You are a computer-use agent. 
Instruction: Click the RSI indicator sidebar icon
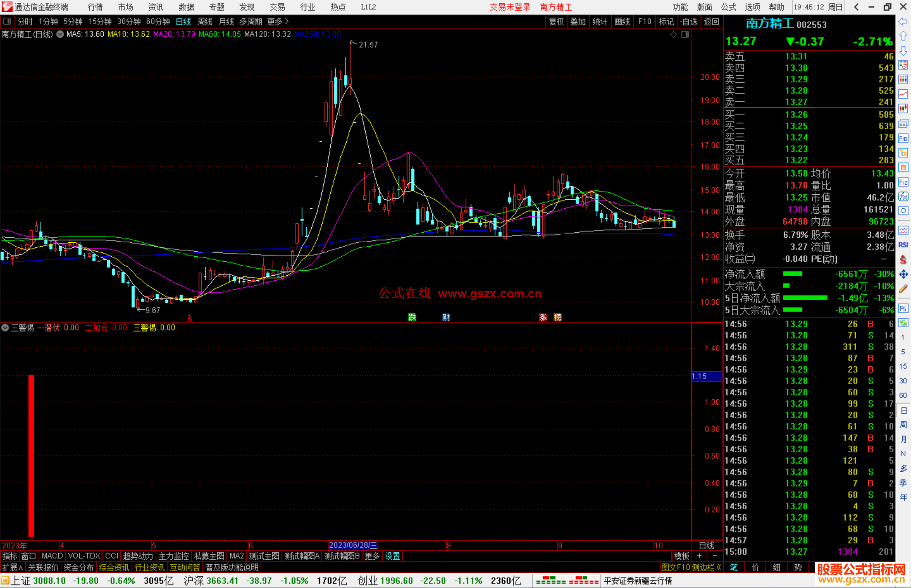click(x=903, y=245)
